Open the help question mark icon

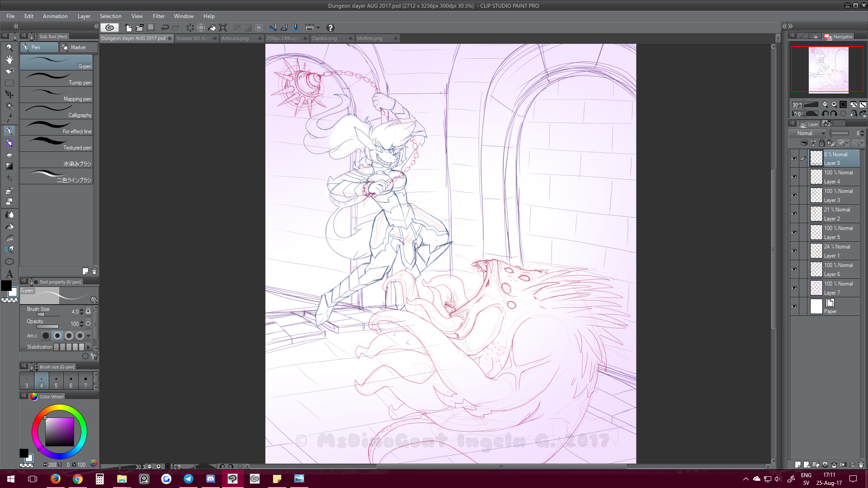pyautogui.click(x=330, y=28)
